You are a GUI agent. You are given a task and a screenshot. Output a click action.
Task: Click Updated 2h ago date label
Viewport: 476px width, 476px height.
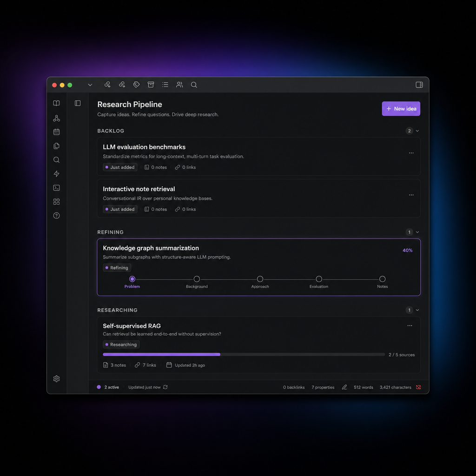[185, 365]
